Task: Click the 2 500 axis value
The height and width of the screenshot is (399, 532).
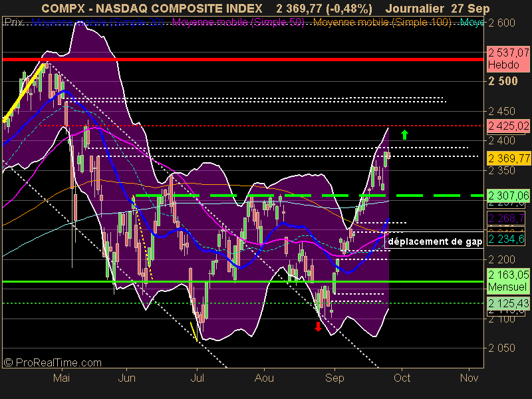Action: pos(503,81)
